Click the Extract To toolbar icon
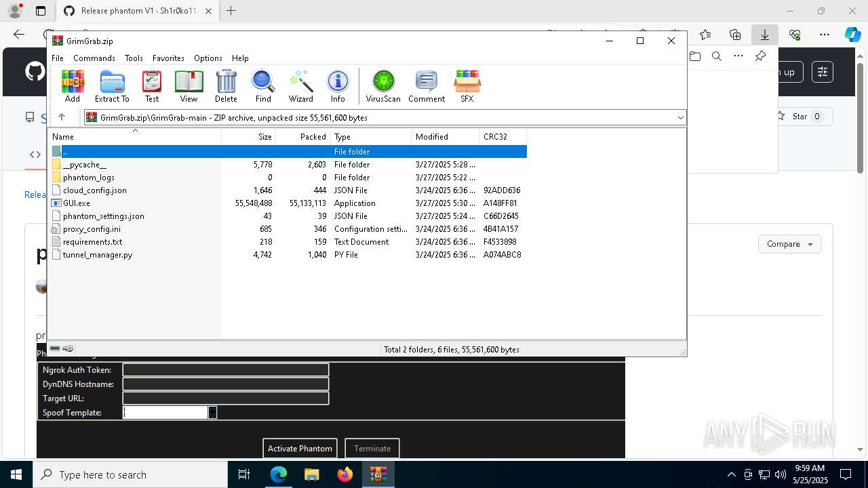 click(112, 86)
